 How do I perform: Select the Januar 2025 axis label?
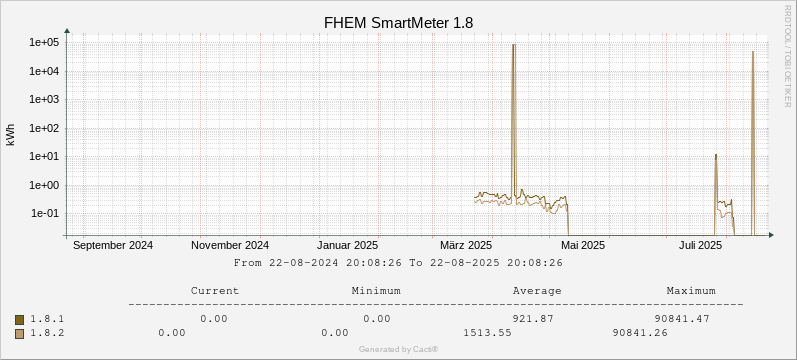pyautogui.click(x=348, y=245)
